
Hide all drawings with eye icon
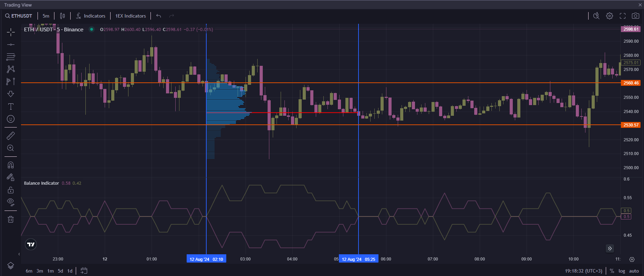(x=11, y=202)
